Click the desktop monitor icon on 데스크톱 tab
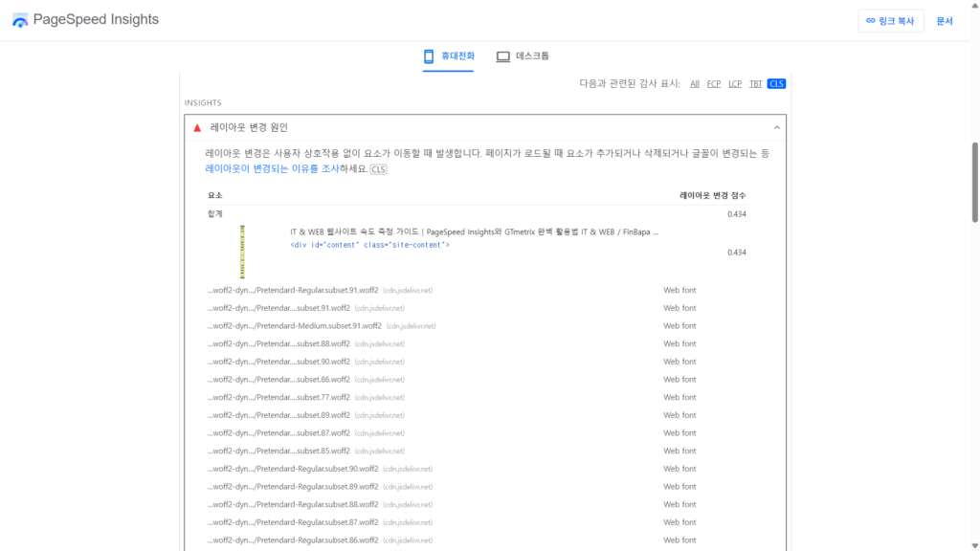Screen dimensions: 980x551 (x=501, y=56)
